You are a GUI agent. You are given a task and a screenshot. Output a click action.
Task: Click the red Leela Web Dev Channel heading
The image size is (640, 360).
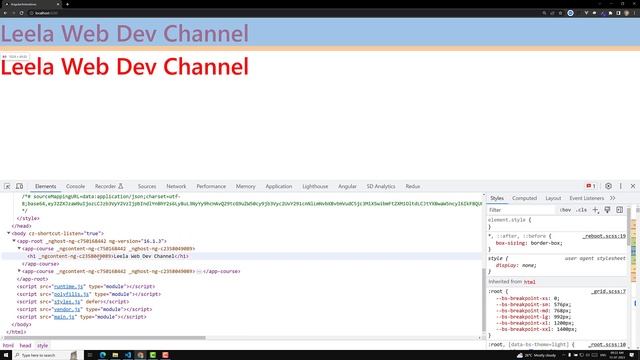[x=124, y=67]
